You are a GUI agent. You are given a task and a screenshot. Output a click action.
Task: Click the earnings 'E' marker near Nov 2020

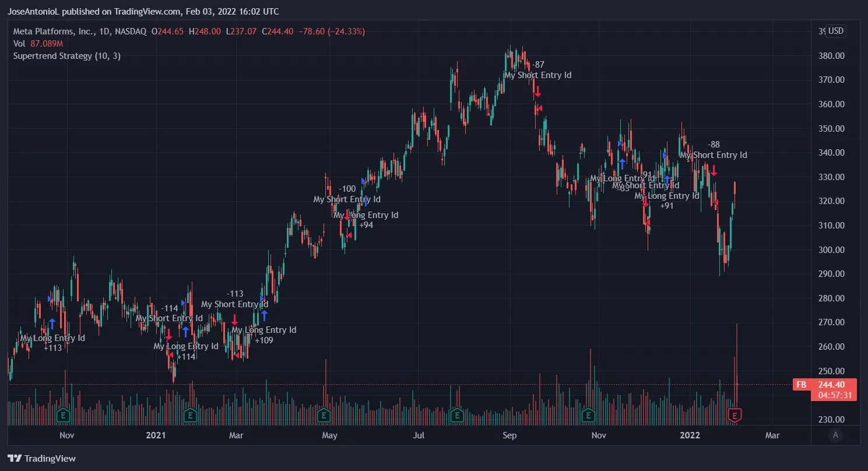(x=62, y=416)
